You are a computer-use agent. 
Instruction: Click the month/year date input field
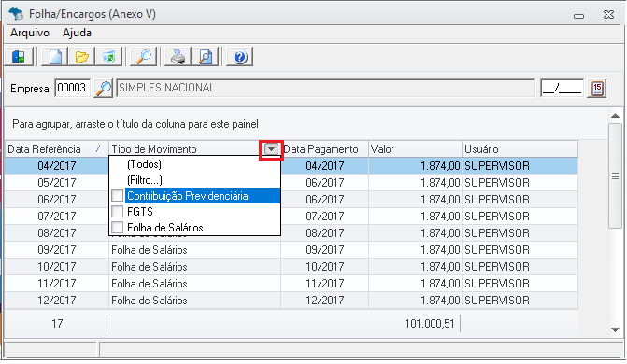click(562, 89)
